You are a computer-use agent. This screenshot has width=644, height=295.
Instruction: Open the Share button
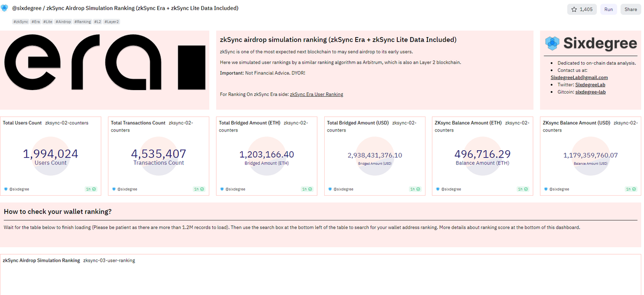point(630,10)
